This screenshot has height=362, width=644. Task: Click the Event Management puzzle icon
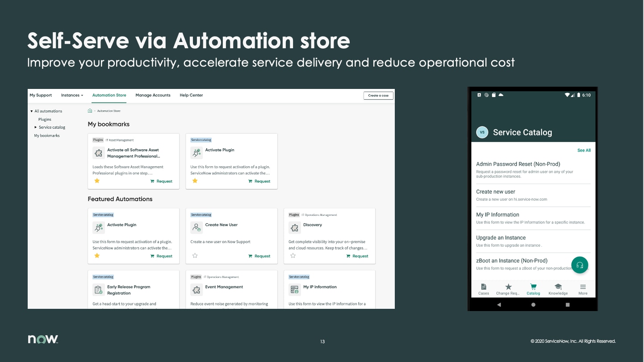197,290
